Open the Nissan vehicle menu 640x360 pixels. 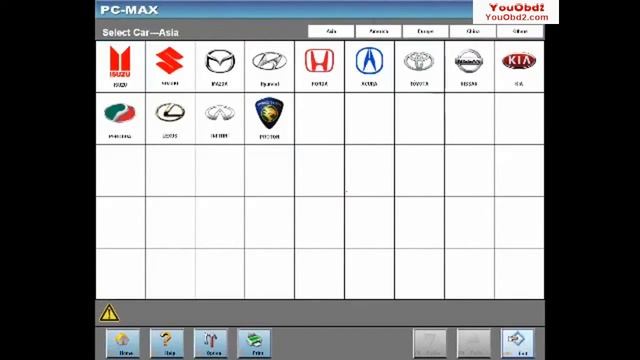469,67
